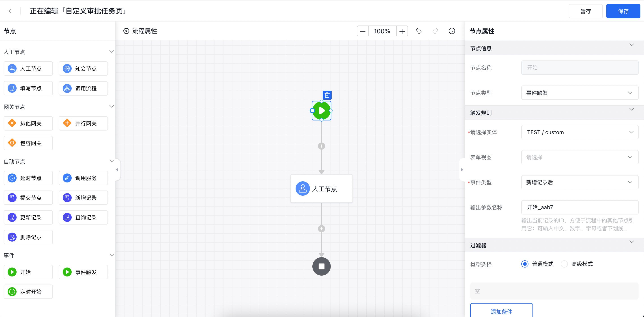The height and width of the screenshot is (317, 644).
Task: Open the 事件类型 dropdown
Action: (580, 182)
